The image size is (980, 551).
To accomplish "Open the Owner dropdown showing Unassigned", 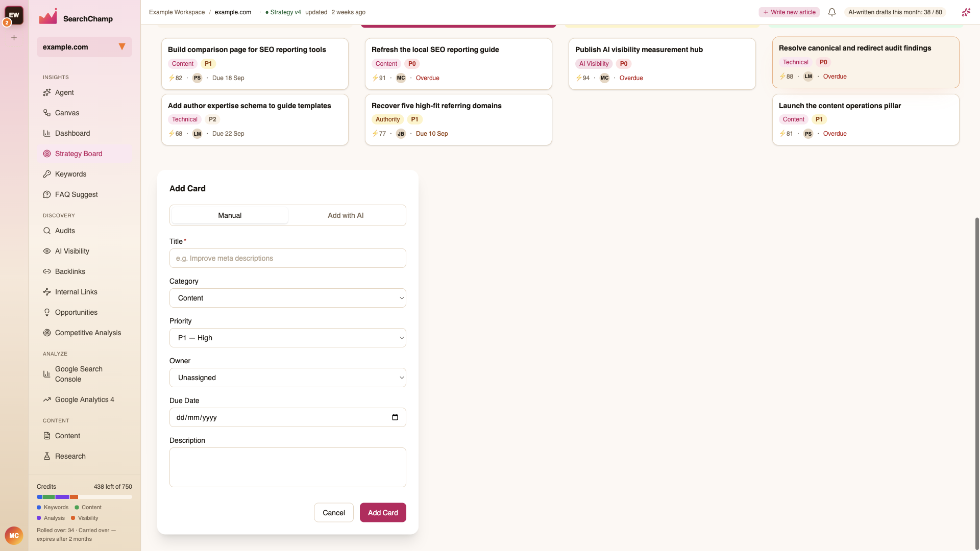I will (x=288, y=378).
